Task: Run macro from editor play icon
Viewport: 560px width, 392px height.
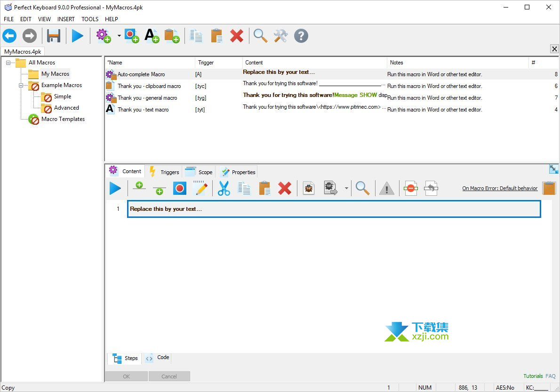Action: coord(115,188)
